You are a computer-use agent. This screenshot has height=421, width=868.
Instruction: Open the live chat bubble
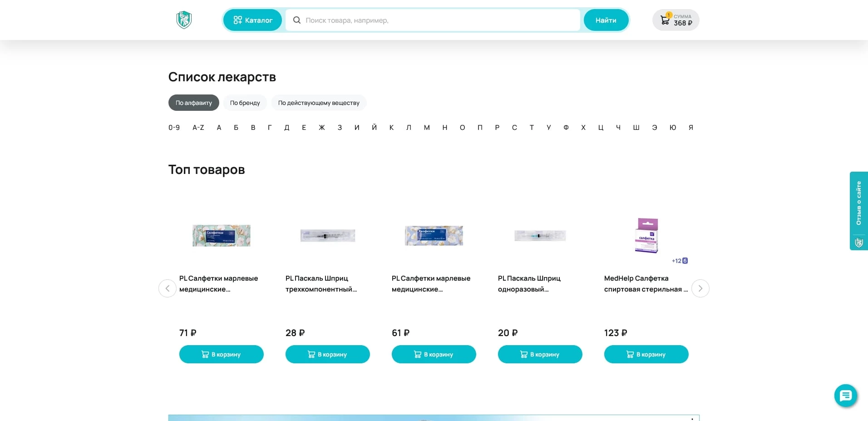tap(845, 396)
